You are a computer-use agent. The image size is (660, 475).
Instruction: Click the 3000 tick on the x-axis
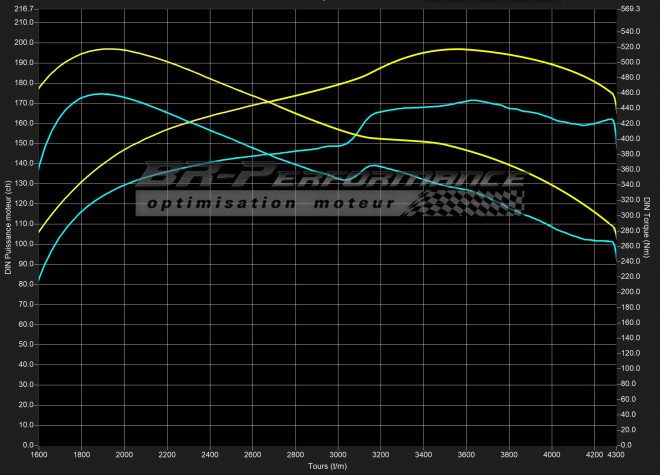[338, 455]
